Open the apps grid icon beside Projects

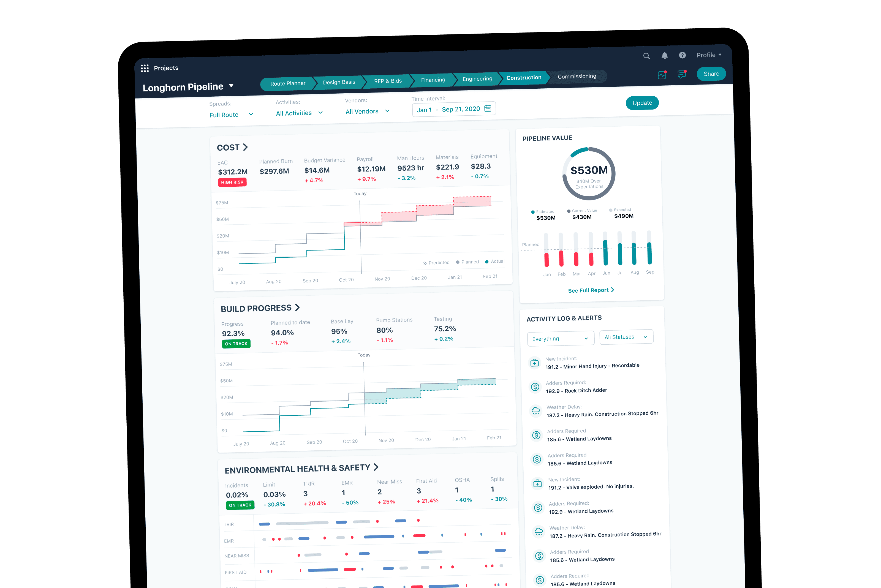[x=145, y=68]
